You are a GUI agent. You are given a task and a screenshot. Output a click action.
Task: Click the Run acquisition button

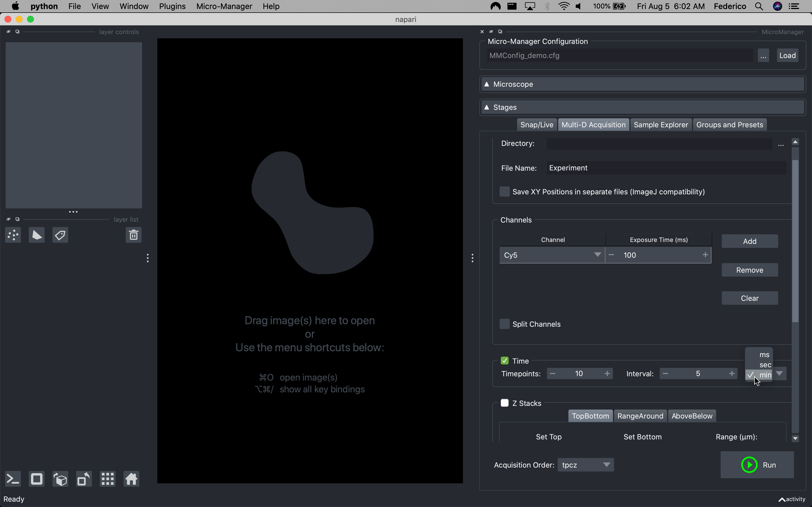pos(757,465)
